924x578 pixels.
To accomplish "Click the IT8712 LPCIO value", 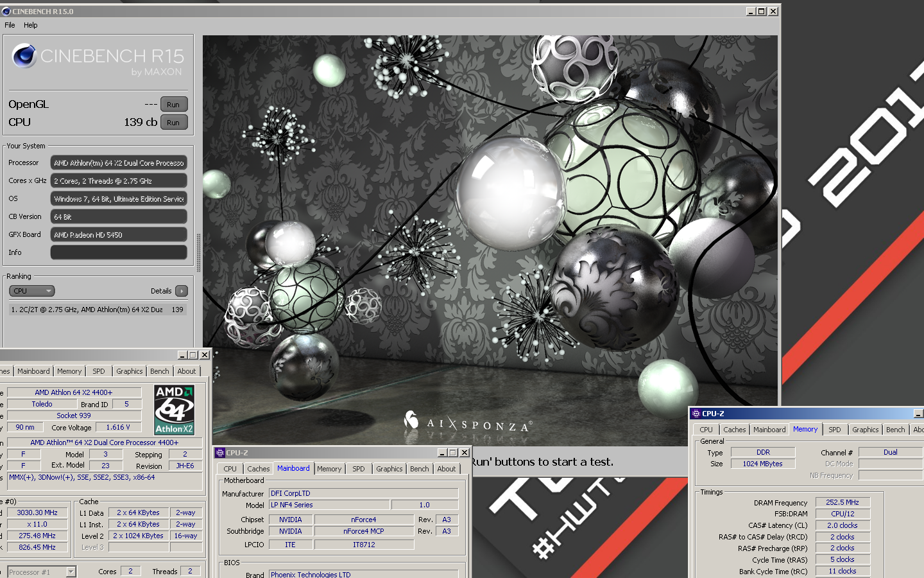I will coord(364,545).
